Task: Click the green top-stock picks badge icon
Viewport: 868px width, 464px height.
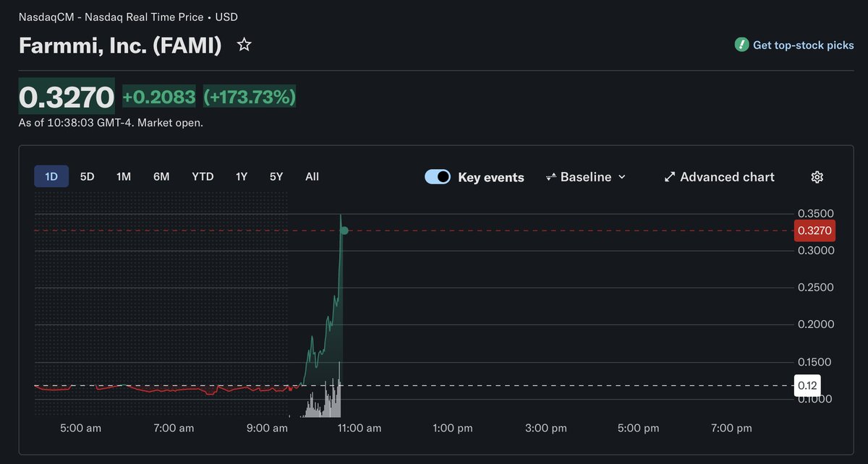Action: (741, 45)
